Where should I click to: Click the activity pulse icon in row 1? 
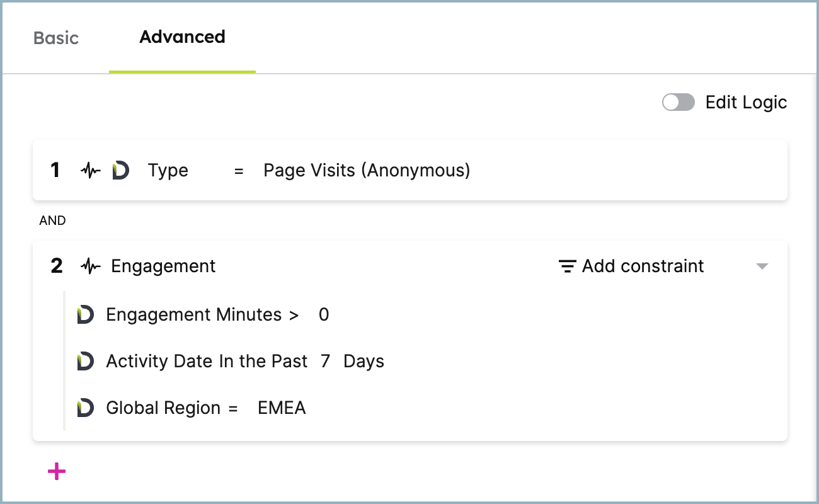(x=91, y=171)
